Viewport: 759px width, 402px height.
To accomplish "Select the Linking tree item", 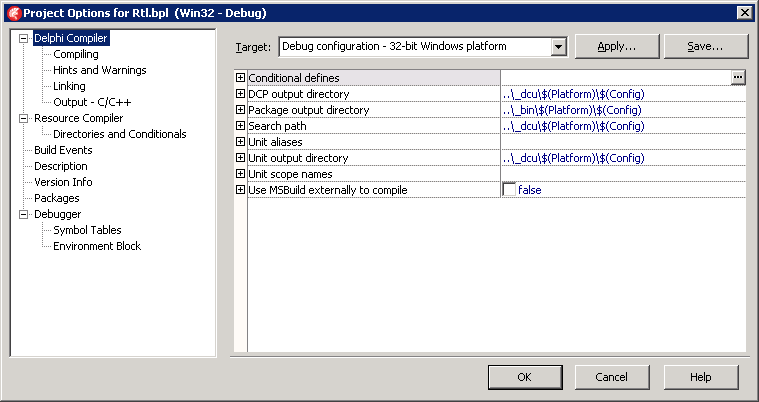I will pyautogui.click(x=69, y=86).
